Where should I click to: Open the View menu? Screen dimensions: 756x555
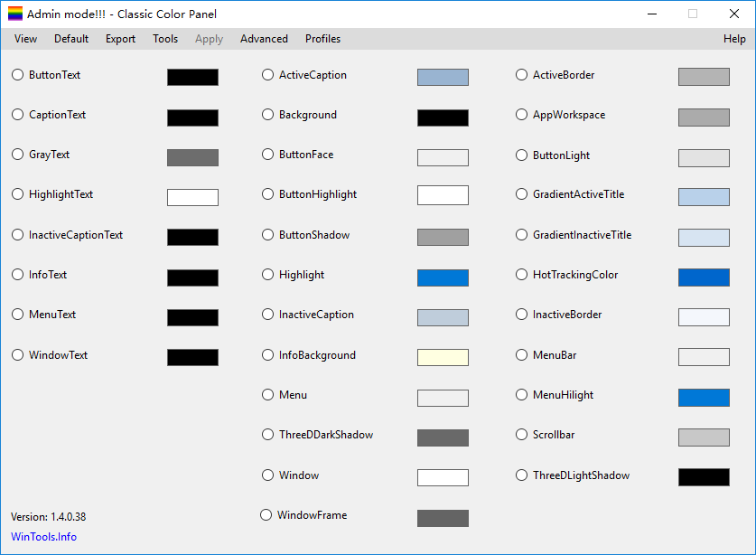point(24,39)
